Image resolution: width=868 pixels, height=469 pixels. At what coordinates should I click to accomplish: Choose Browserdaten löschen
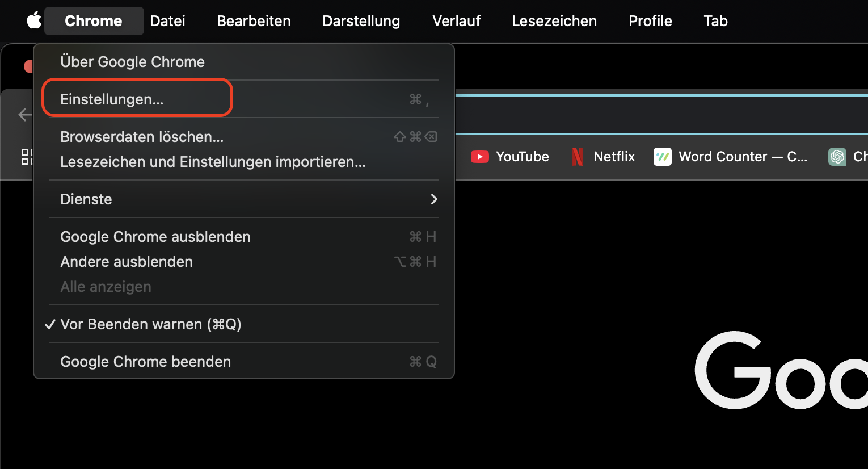pos(142,136)
